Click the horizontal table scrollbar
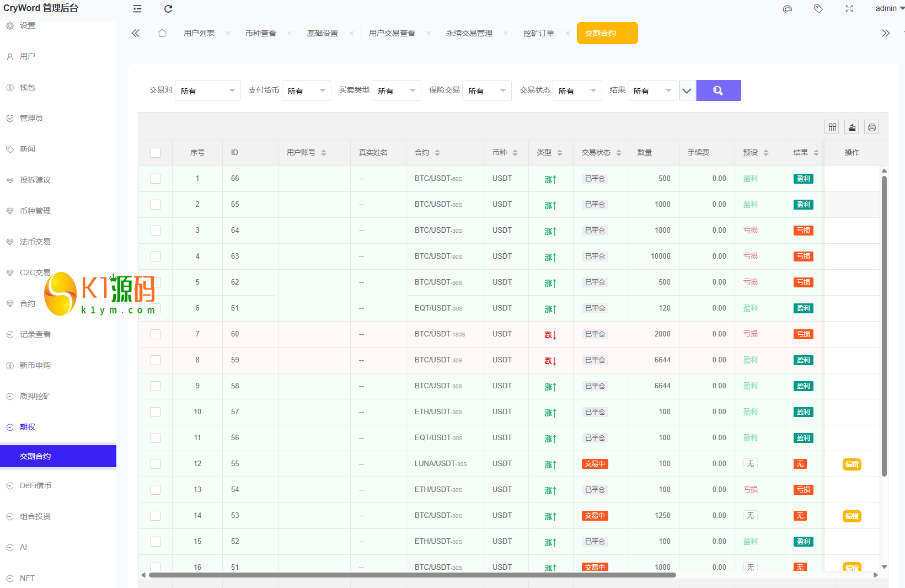 coord(413,575)
